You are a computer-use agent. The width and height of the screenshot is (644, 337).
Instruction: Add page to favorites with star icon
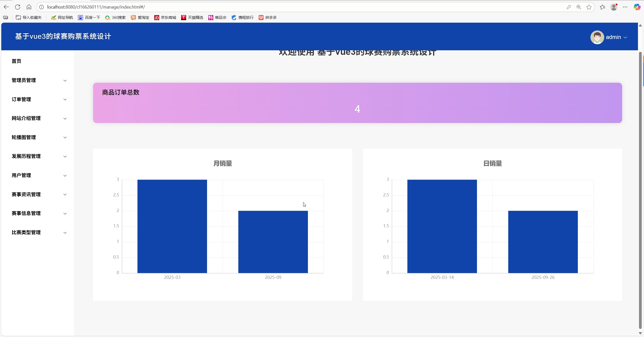tap(589, 7)
